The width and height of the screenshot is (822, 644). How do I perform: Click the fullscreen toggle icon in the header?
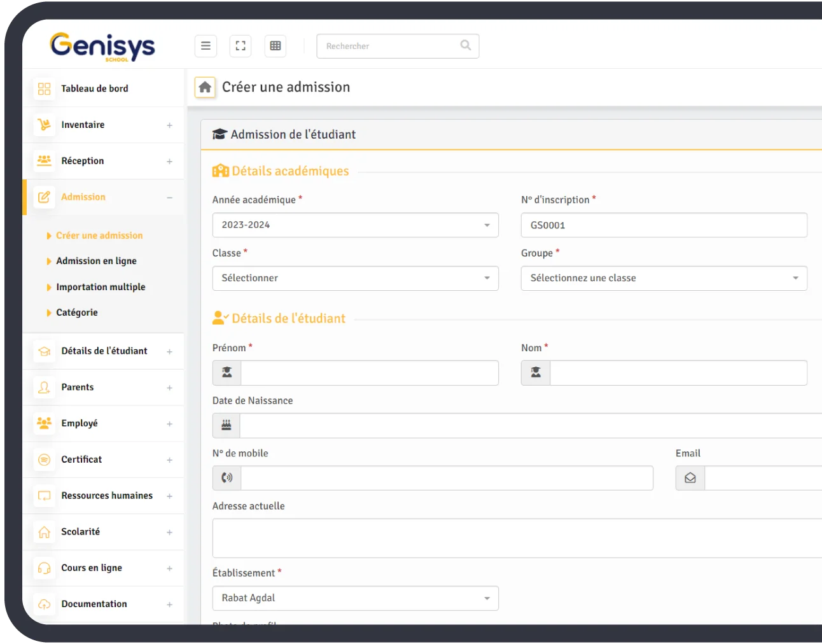[x=240, y=45]
